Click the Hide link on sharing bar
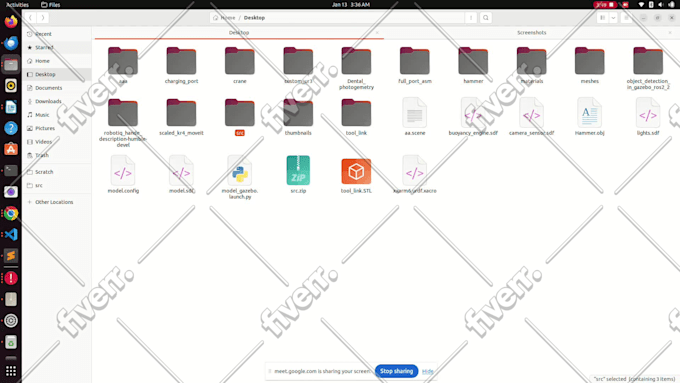The image size is (680, 383). (x=428, y=371)
